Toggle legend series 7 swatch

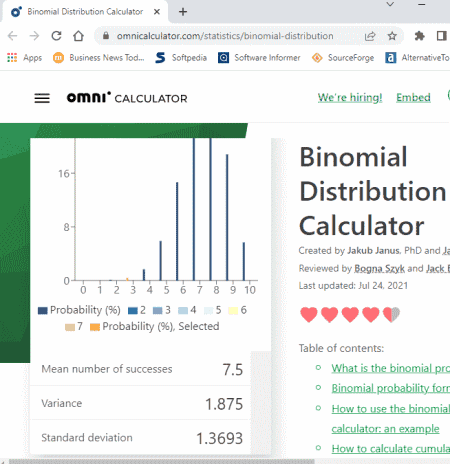coord(70,327)
